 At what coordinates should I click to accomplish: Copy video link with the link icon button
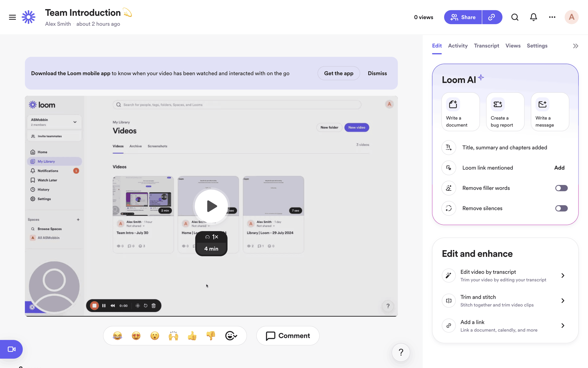tap(492, 17)
